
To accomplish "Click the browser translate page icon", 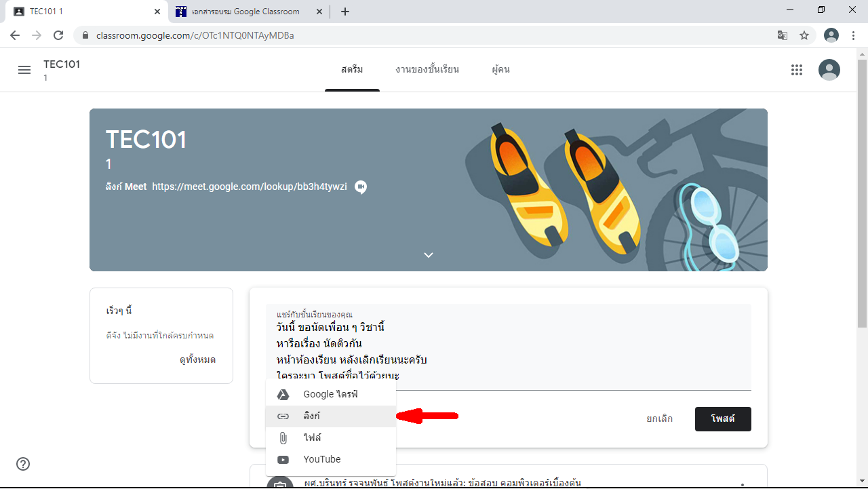I will tap(783, 35).
